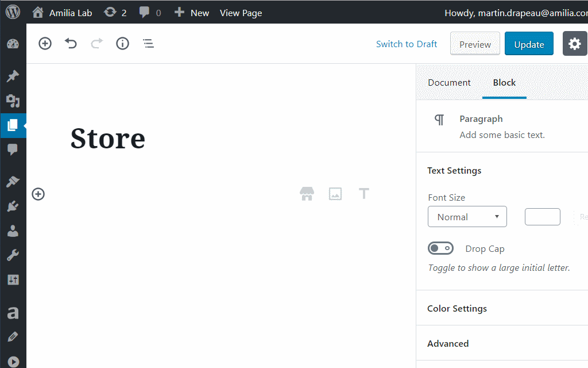Viewport: 588px width, 368px height.
Task: Open Users sidebar person icon
Action: (x=13, y=231)
